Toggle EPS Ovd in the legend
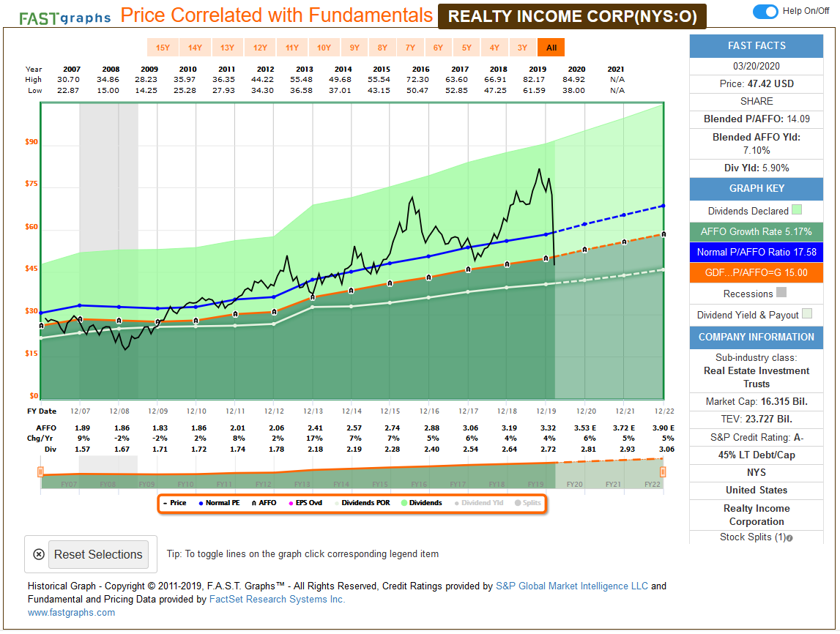The width and height of the screenshot is (840, 634). coord(305,504)
